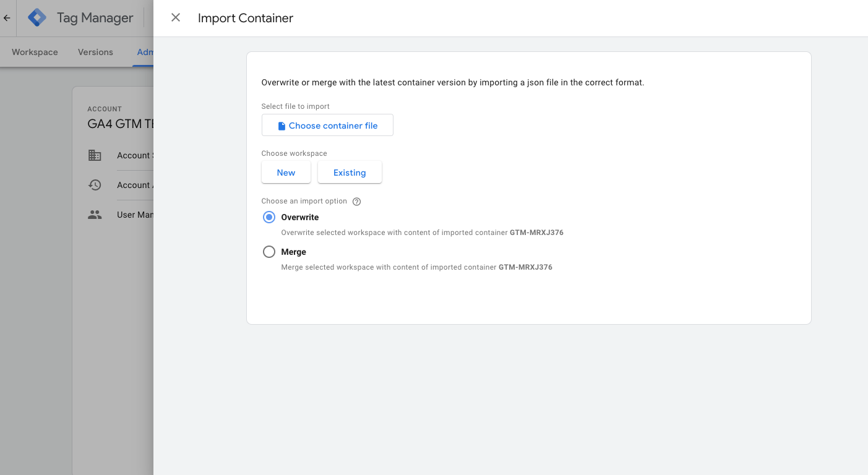This screenshot has height=475, width=868.
Task: Click the back arrow in Tag Manager header
Action: 7,18
